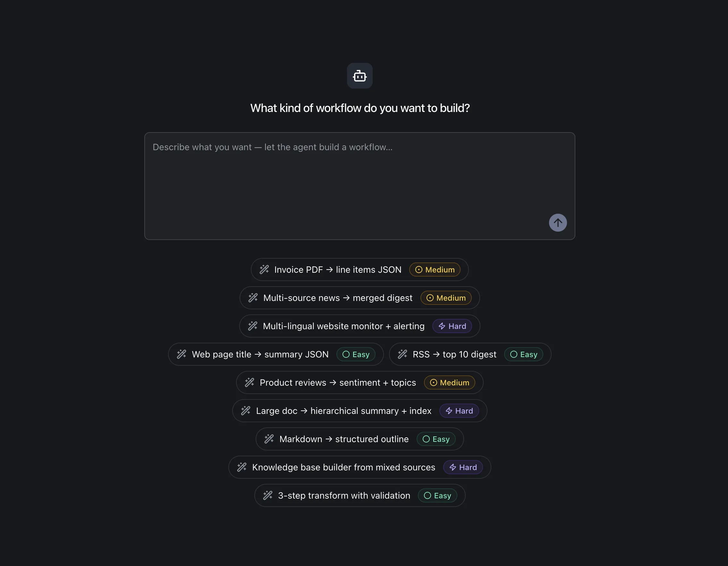Click the wand icon beside Invoice PDF
The width and height of the screenshot is (728, 566).
pyautogui.click(x=264, y=270)
